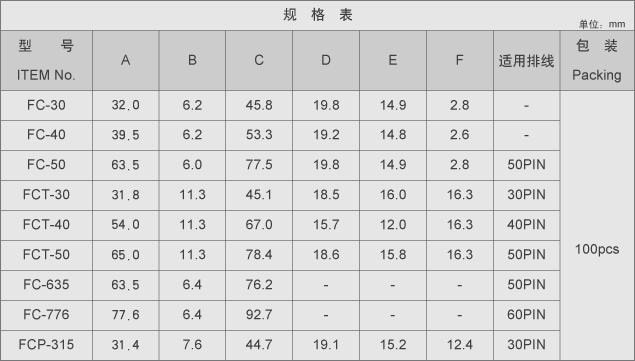Screen dimensions: 635x361
Task: Click the FC-40 item cell
Action: pos(46,135)
